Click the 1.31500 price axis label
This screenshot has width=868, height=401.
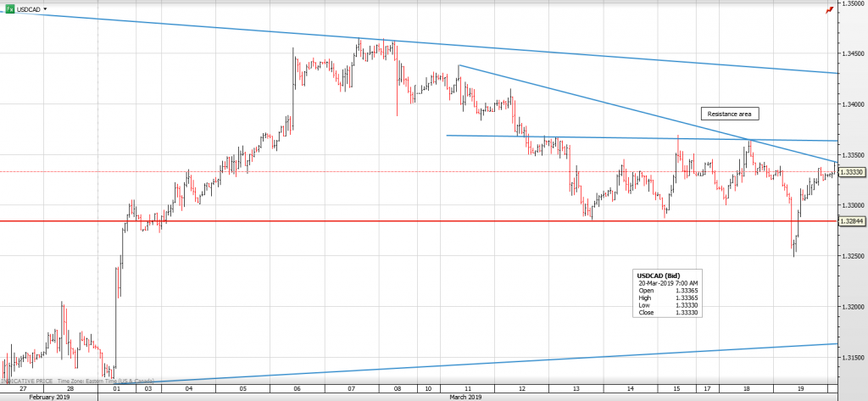852,358
